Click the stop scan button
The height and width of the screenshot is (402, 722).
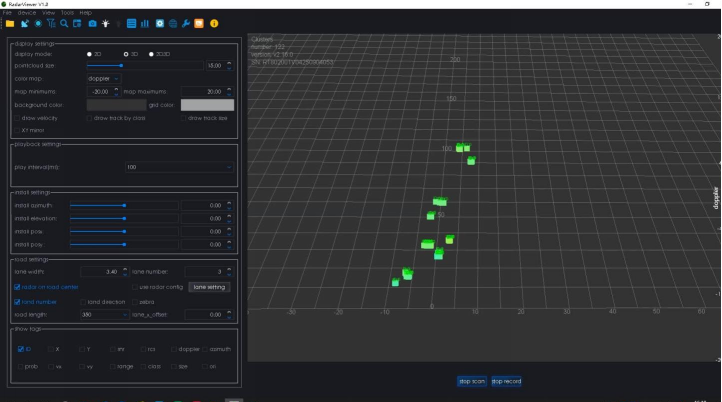click(x=472, y=382)
